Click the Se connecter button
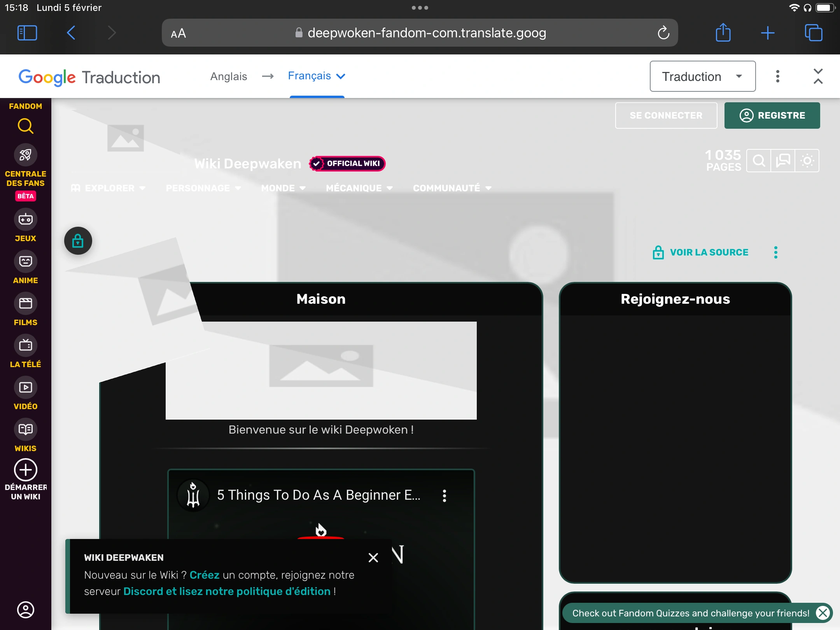This screenshot has height=630, width=840. pyautogui.click(x=666, y=115)
